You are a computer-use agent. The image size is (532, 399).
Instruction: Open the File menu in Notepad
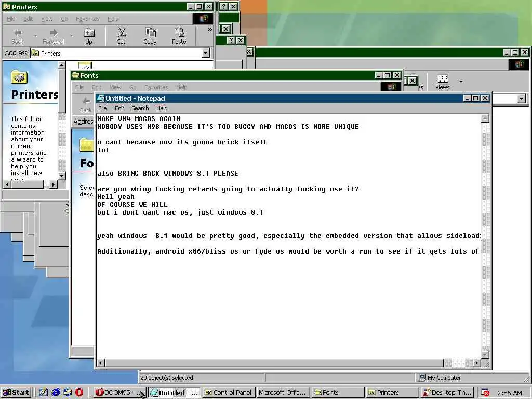(x=102, y=108)
